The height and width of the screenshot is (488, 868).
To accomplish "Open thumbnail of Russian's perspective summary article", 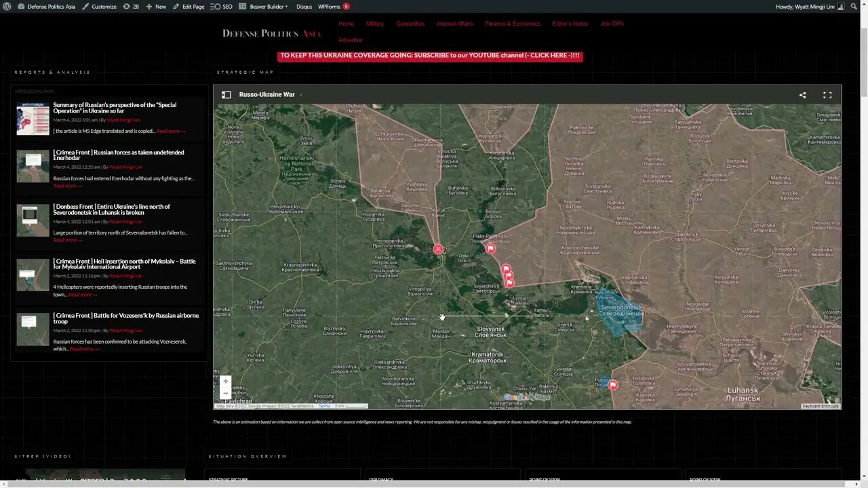I will (x=33, y=119).
